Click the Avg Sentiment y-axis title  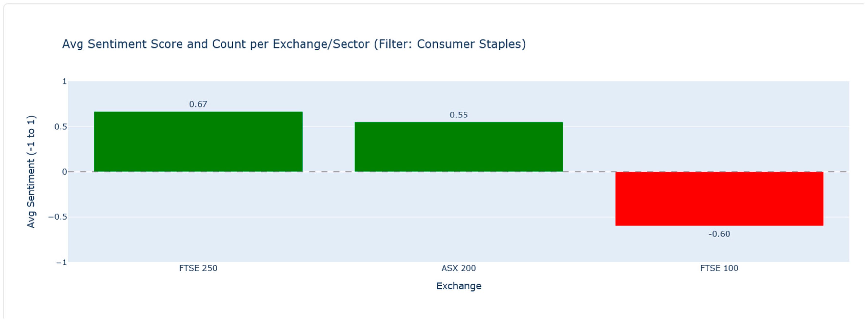[31, 172]
